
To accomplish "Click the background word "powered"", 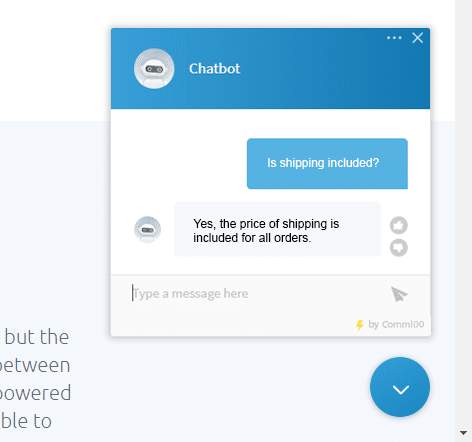I will 35,393.
